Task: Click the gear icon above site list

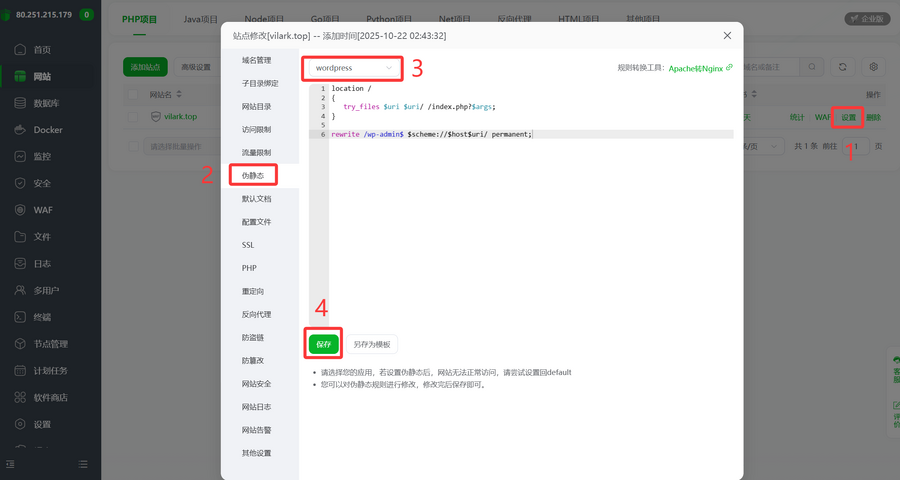Action: (873, 67)
